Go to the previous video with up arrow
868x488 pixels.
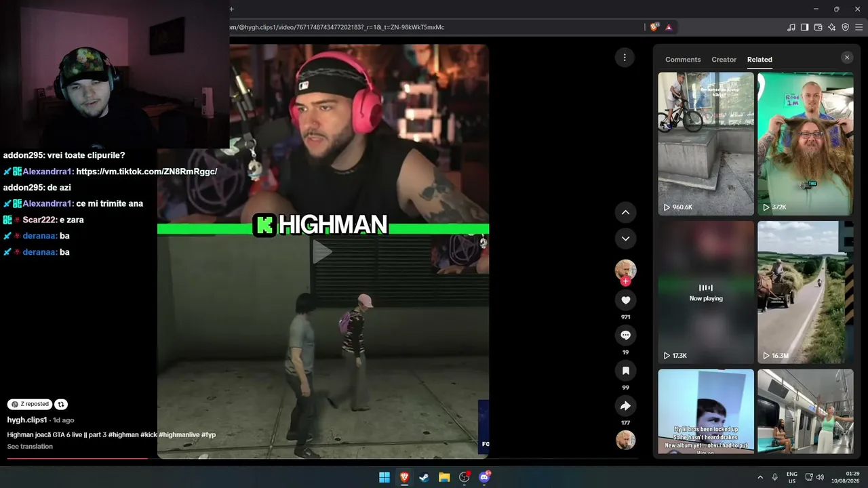(x=625, y=212)
